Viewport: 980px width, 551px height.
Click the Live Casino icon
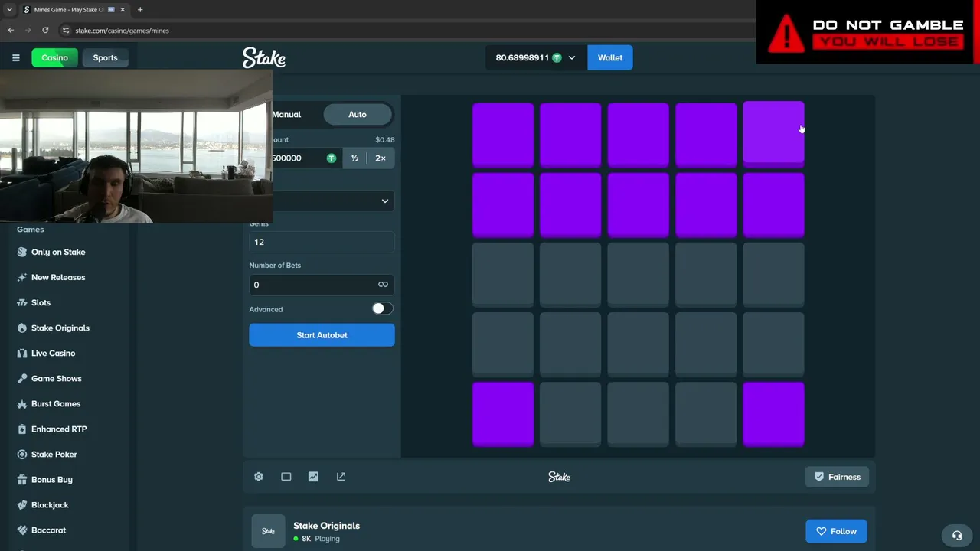pyautogui.click(x=22, y=353)
